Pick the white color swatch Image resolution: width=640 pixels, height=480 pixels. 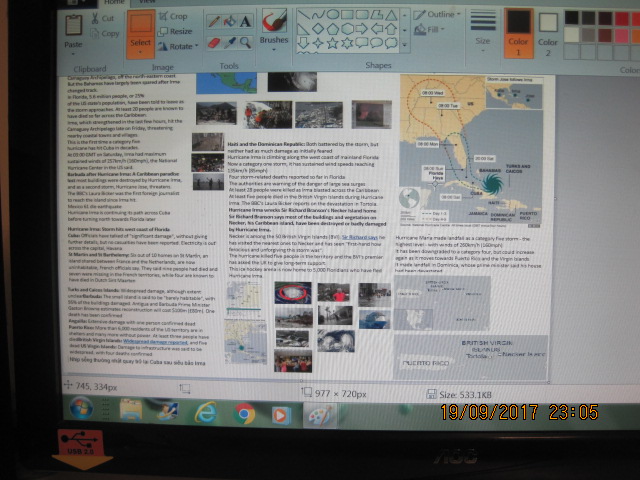[571, 34]
